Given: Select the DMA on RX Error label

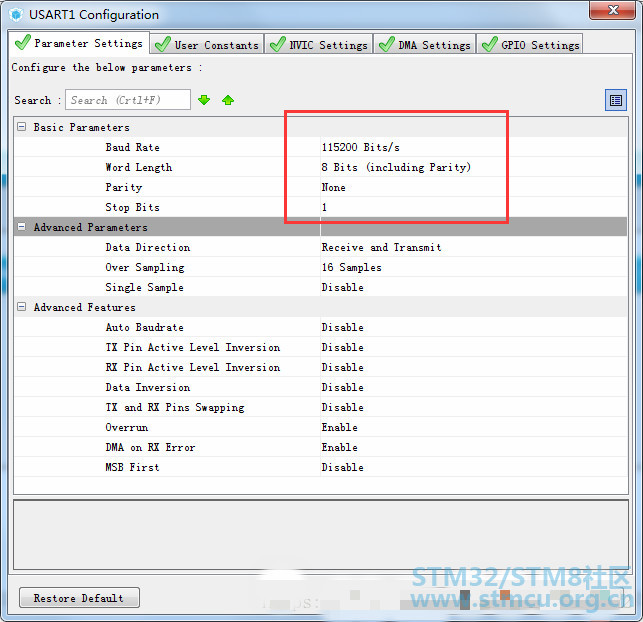Looking at the screenshot, I should [150, 447].
